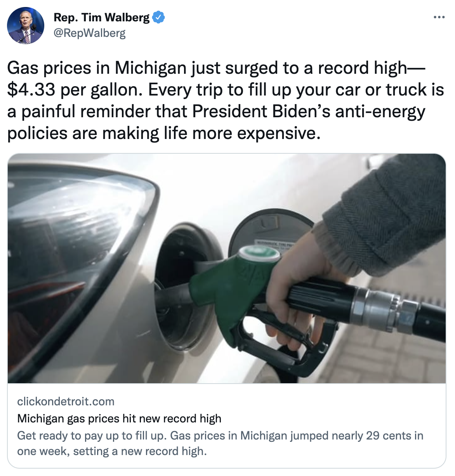Click the description line ending new record high
The width and height of the screenshot is (455, 476).
(x=112, y=451)
